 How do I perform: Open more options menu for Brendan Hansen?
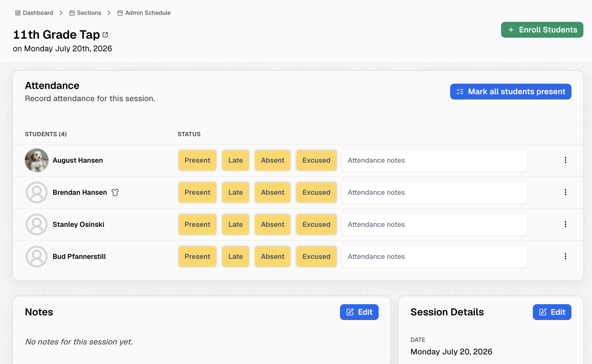[x=566, y=192]
